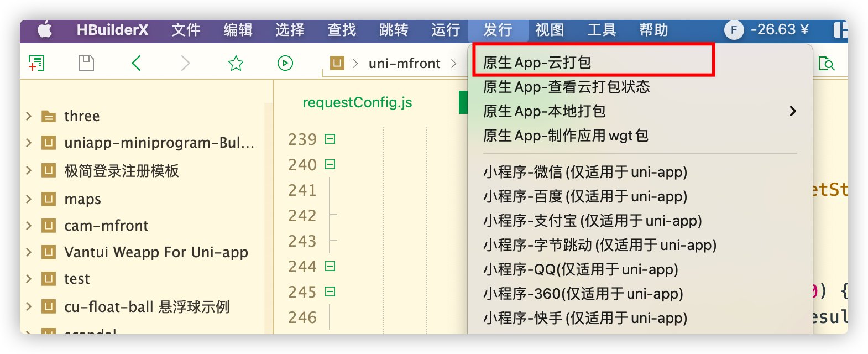Click the uni-mfront project icon in breadcrumb
This screenshot has height=354, width=868.
(337, 63)
